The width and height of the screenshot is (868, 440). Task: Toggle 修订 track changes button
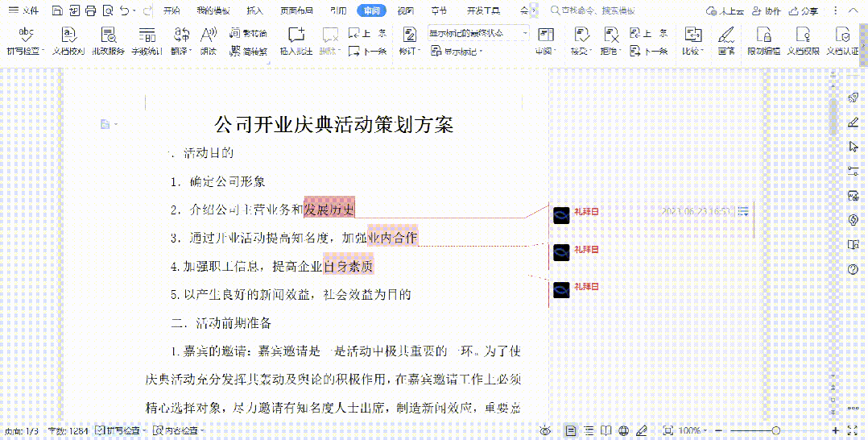tap(410, 35)
